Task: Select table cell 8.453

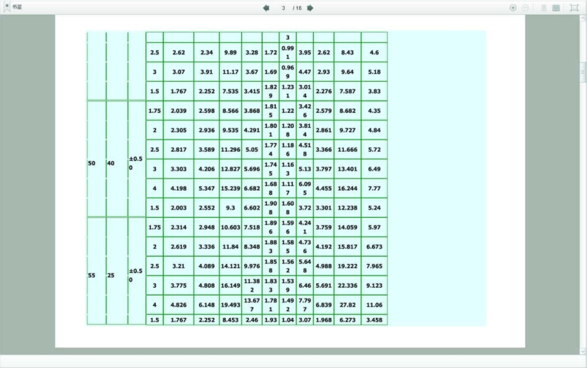Action: click(x=230, y=320)
